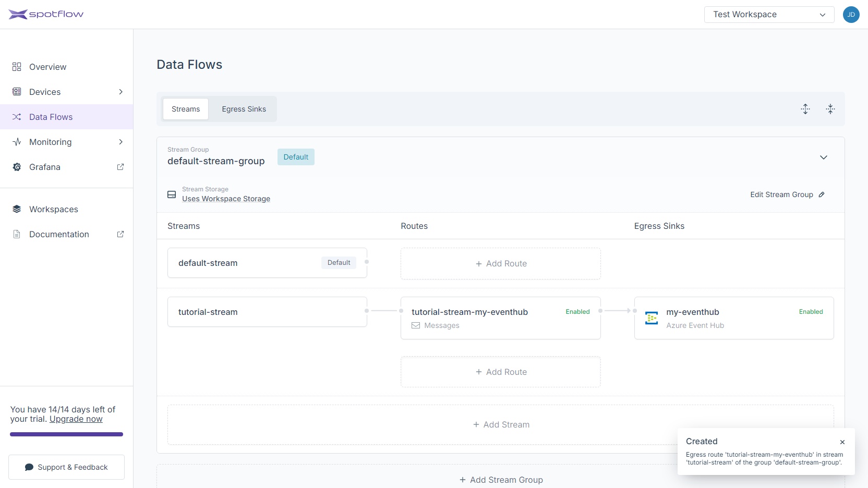Click the Documentation page icon
868x488 pixels.
pyautogui.click(x=17, y=234)
